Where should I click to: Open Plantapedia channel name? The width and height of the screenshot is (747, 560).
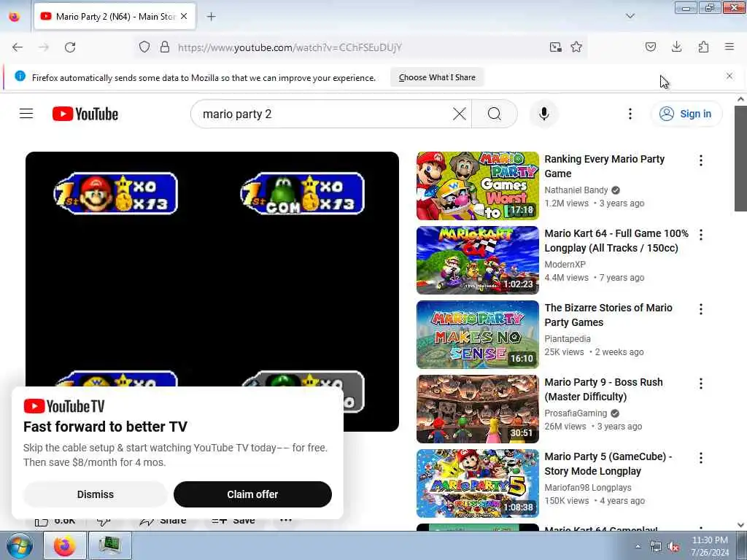pos(568,338)
